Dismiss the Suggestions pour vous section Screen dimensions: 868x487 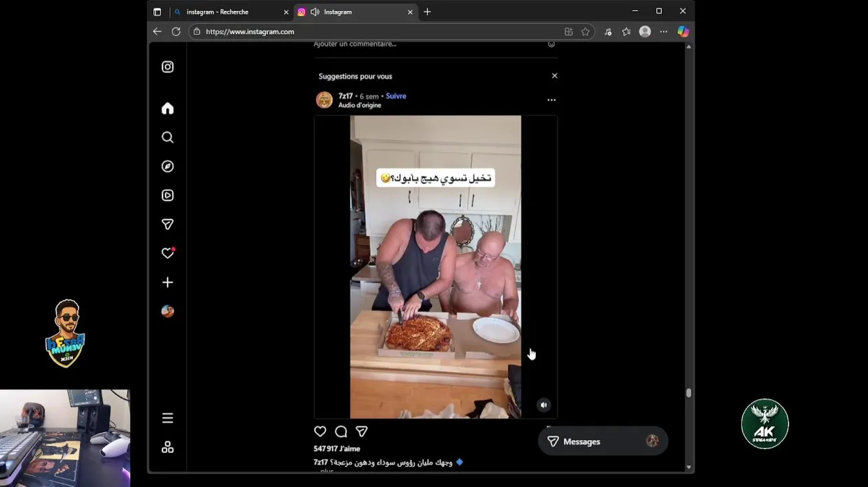click(555, 76)
